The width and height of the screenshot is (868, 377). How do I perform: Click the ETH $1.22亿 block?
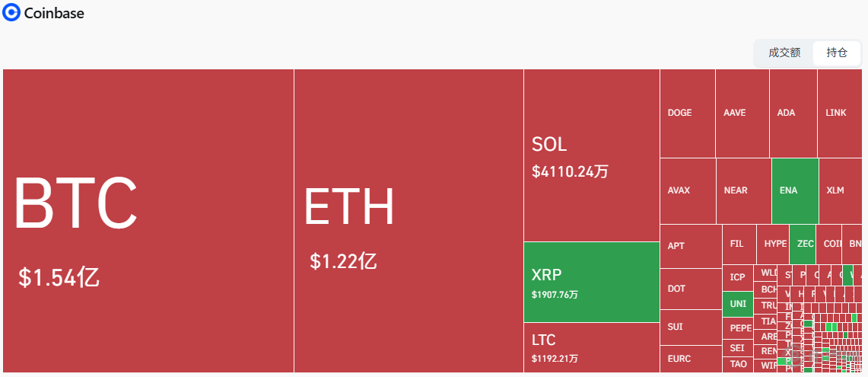[409, 221]
